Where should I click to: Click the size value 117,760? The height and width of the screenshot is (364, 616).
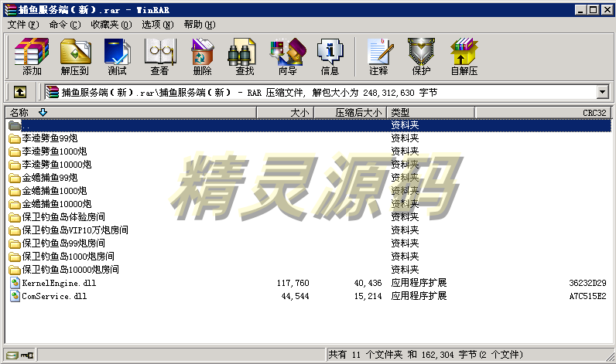click(293, 283)
